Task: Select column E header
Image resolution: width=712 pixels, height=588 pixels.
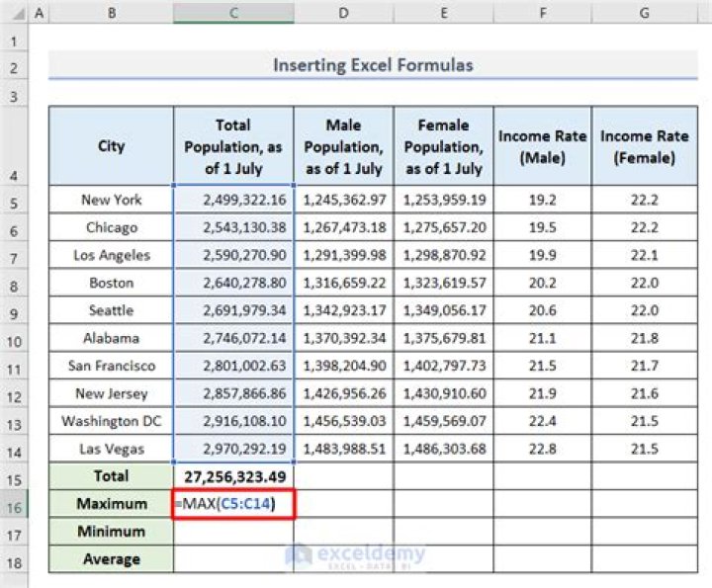Action: (444, 13)
